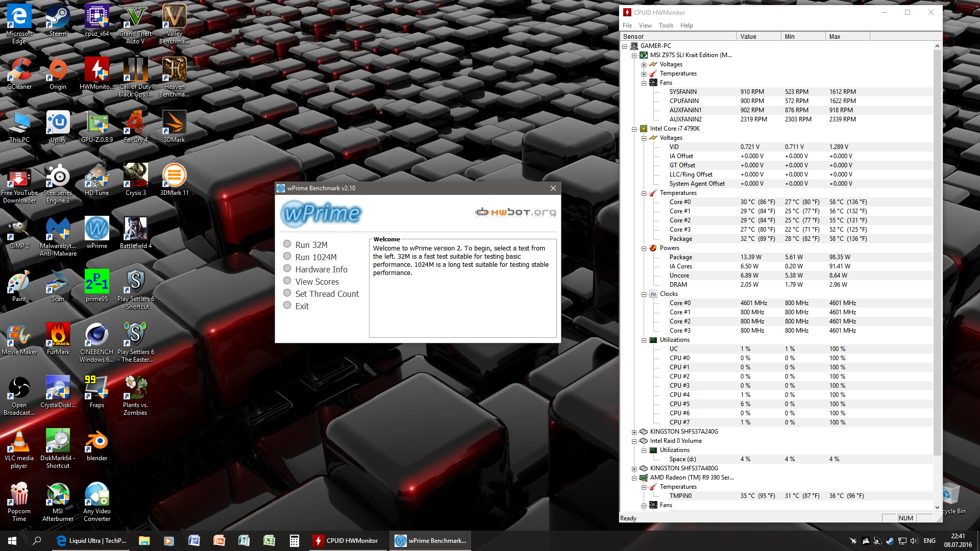Open HWMonitor Tools menu

pos(666,26)
